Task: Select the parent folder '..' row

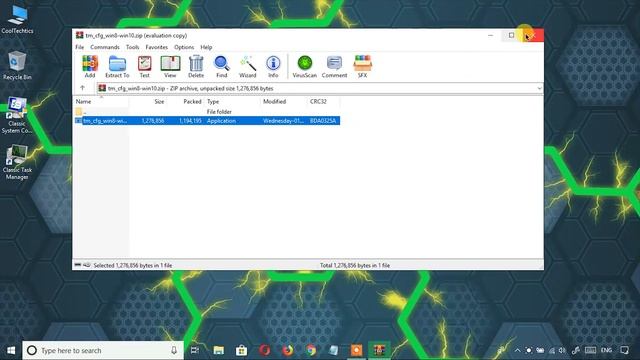Action: (x=207, y=112)
